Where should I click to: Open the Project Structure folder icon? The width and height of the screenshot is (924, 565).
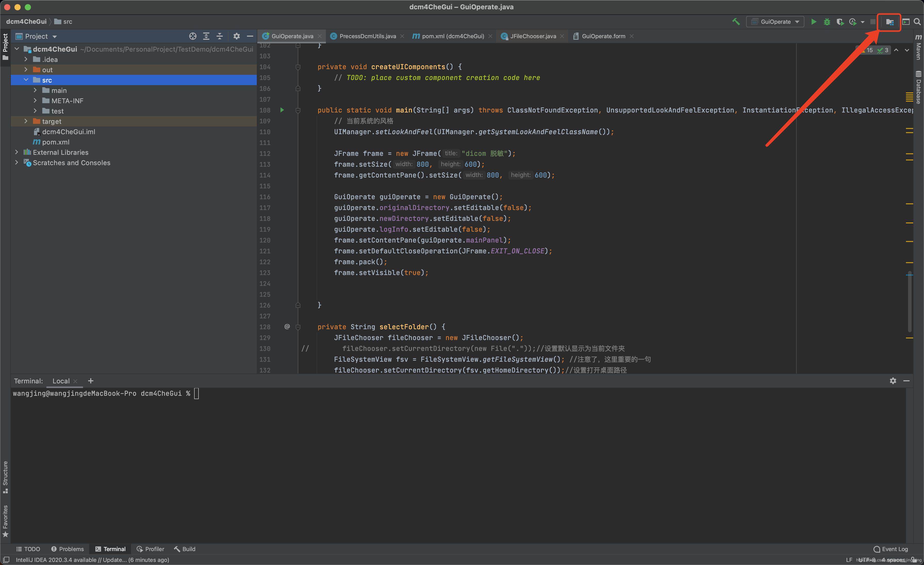889,22
